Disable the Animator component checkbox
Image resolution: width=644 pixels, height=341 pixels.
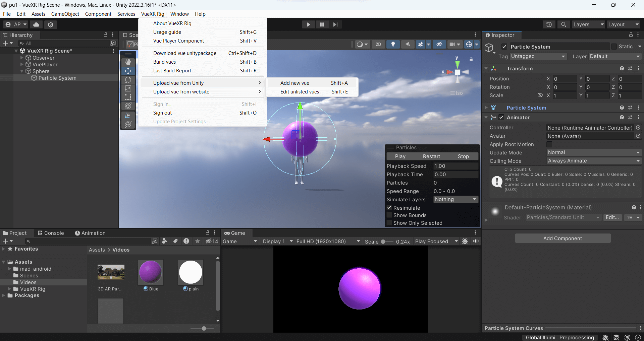(501, 117)
